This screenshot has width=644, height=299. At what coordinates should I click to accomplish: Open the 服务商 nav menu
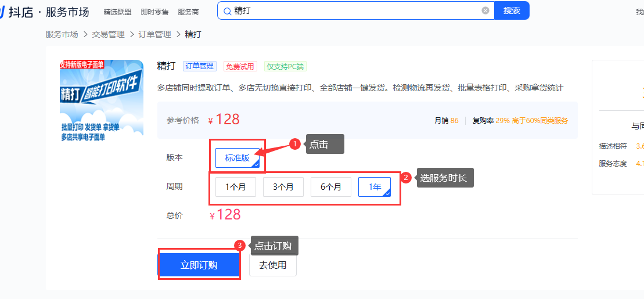coord(188,12)
